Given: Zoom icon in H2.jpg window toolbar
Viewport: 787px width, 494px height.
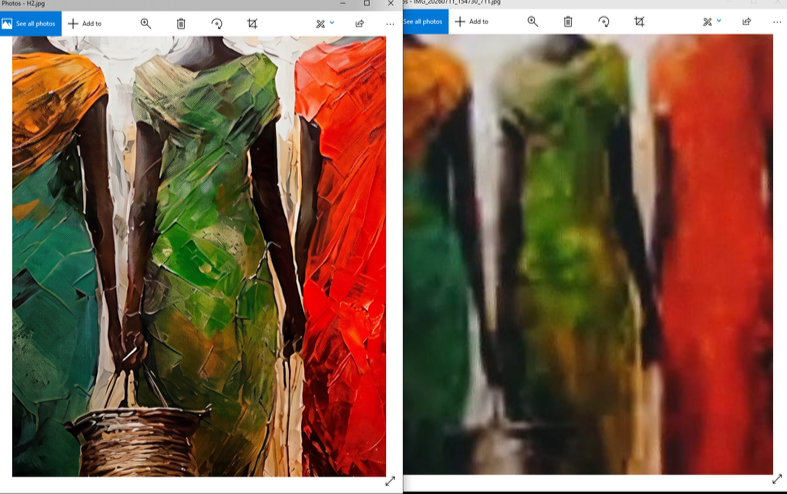Looking at the screenshot, I should pyautogui.click(x=146, y=24).
